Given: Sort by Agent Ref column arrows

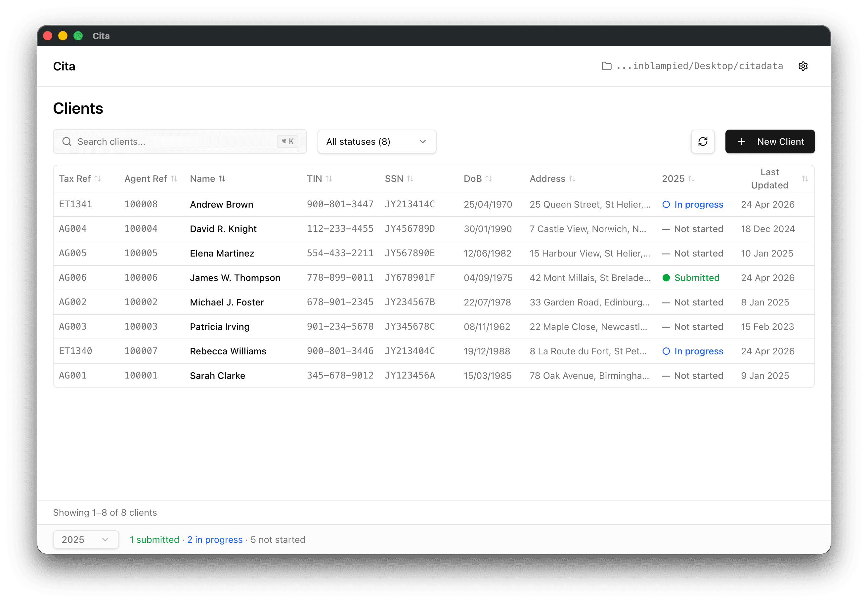Looking at the screenshot, I should click(174, 179).
